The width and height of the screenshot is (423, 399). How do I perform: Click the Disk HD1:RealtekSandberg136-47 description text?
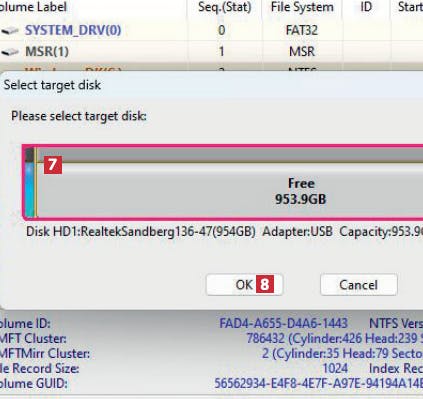[141, 232]
